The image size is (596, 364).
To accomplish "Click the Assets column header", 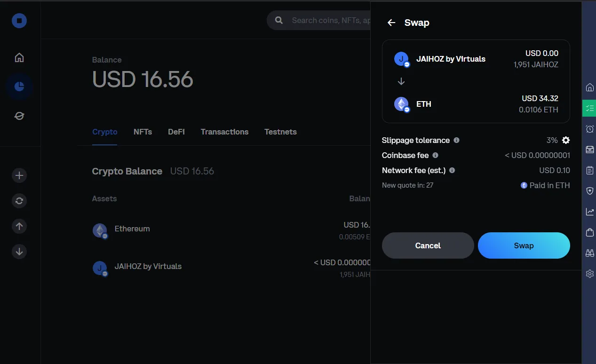I will [x=104, y=198].
